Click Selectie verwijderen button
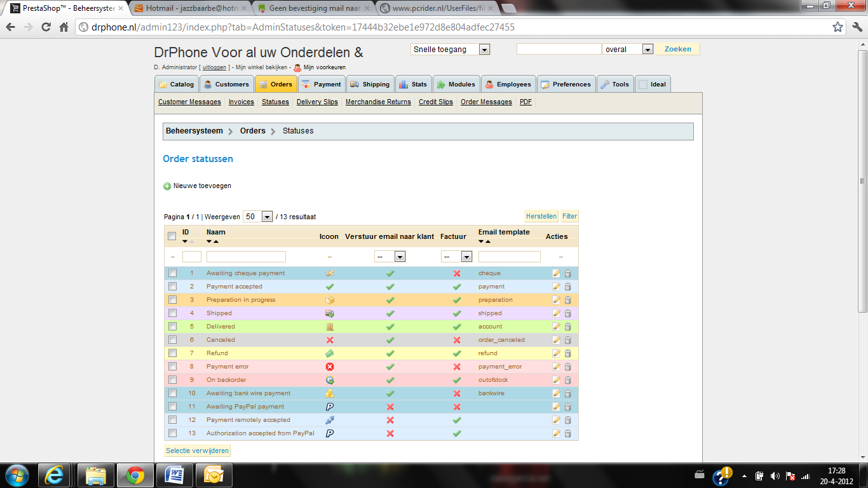868x488 pixels. pos(197,451)
